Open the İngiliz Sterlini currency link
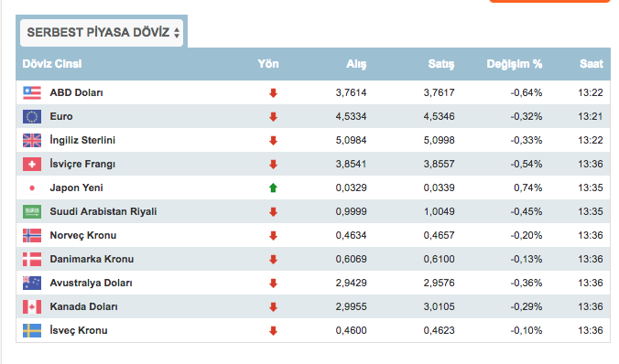 point(82,141)
